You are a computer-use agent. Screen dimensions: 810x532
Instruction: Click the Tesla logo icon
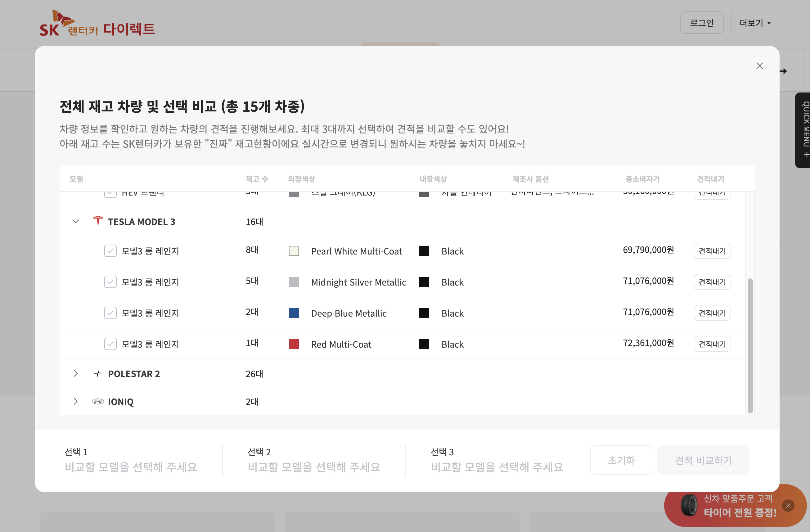coord(98,221)
